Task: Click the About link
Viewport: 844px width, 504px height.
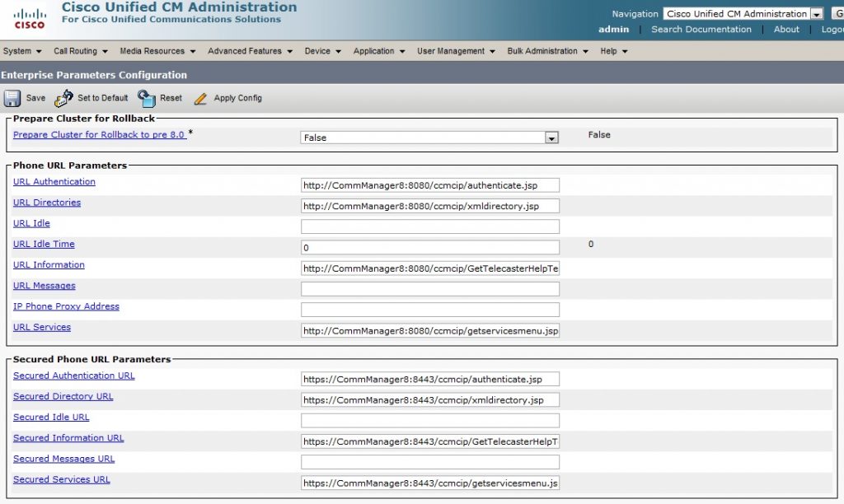Action: pyautogui.click(x=786, y=29)
